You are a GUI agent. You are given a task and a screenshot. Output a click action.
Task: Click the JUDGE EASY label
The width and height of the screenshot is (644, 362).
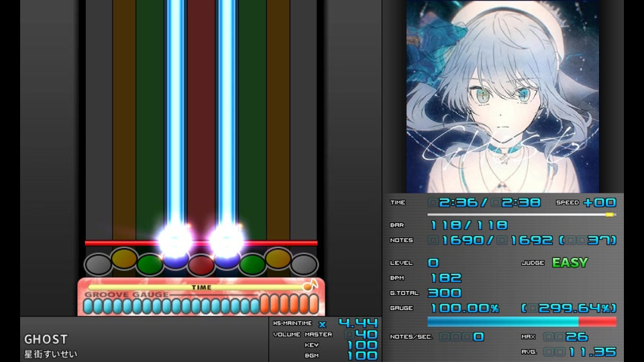pyautogui.click(x=570, y=263)
